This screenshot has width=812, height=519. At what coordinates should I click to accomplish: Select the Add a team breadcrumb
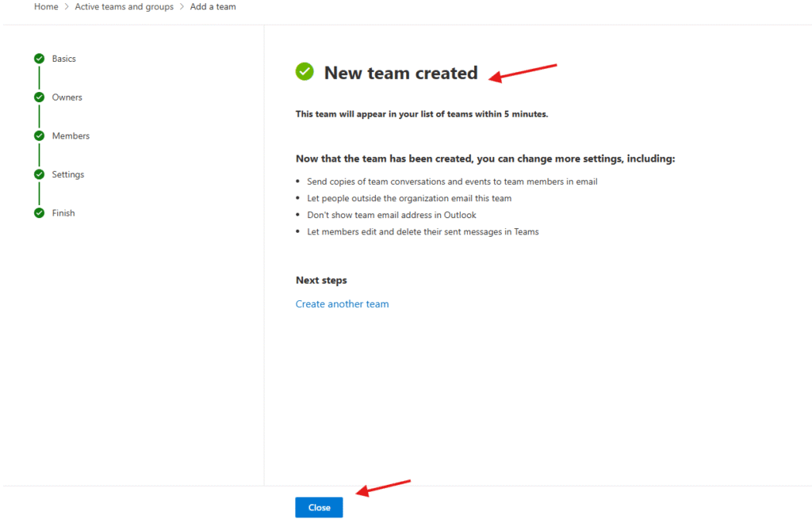pyautogui.click(x=213, y=7)
